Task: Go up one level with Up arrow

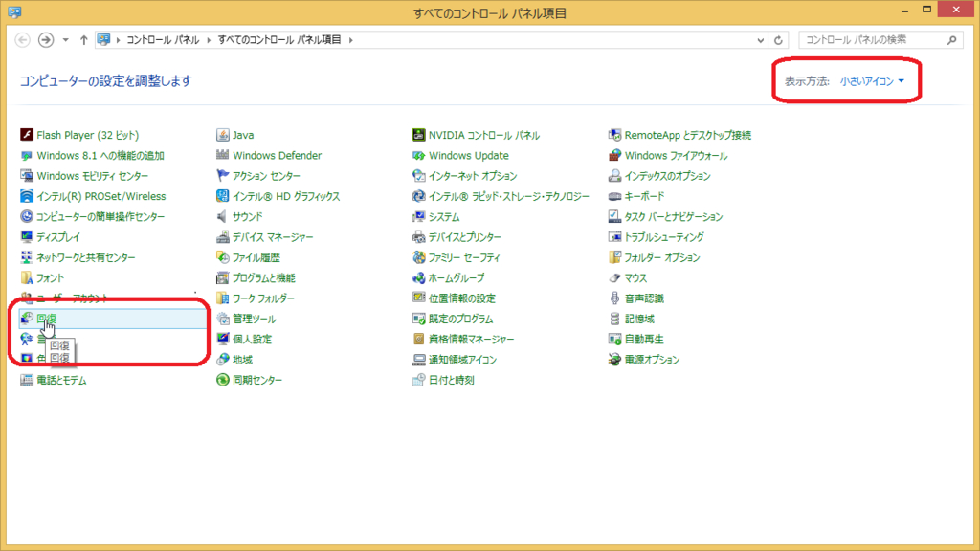Action: (x=84, y=40)
